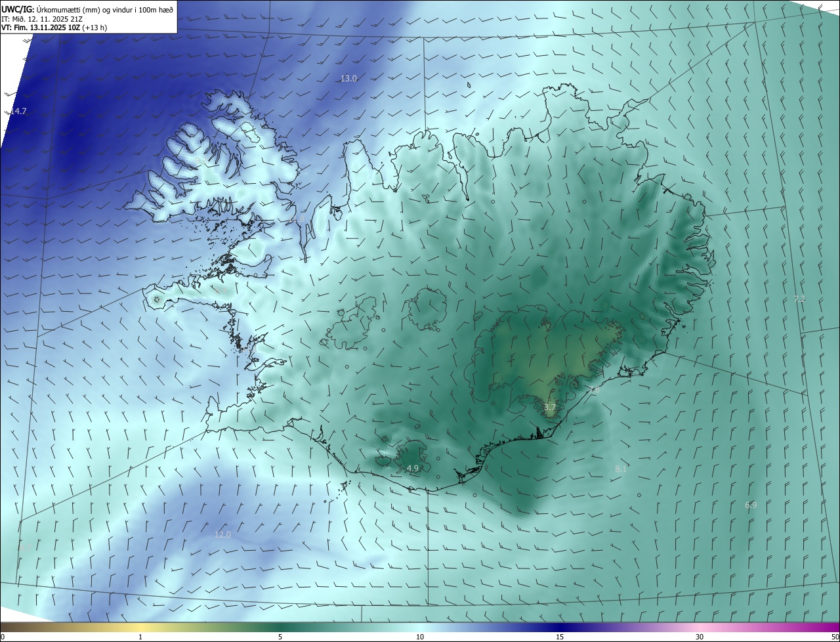The width and height of the screenshot is (840, 642).
Task: Click the 6.9 value label in the southeast sea
Action: [x=751, y=505]
